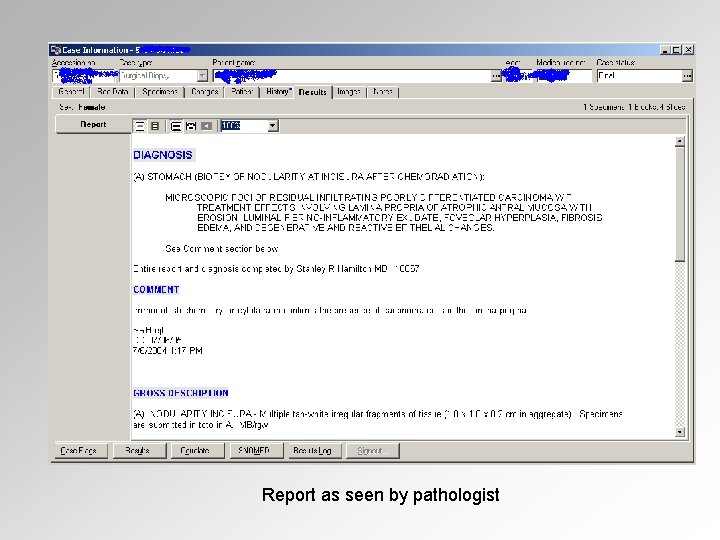This screenshot has width=720, height=540.
Task: Click the 'See Comment section below' text
Action: coord(221,249)
